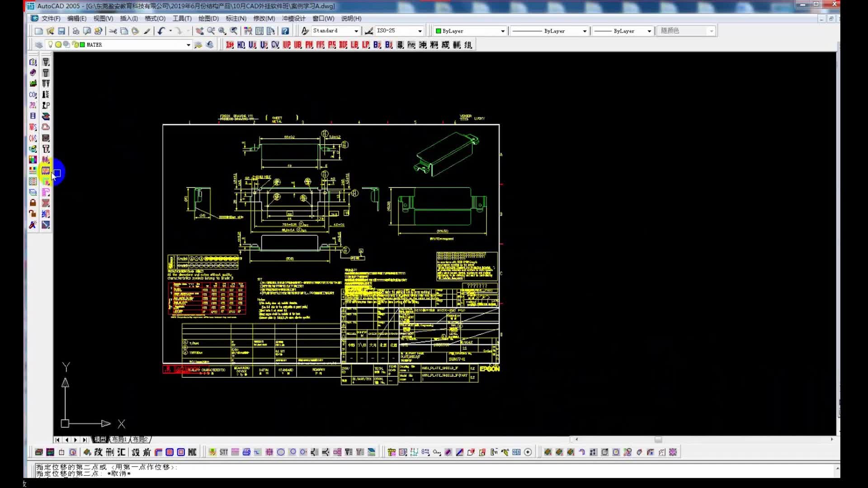Click the jump-to-first-tab arrow button
This screenshot has width=868, height=488.
(x=57, y=440)
